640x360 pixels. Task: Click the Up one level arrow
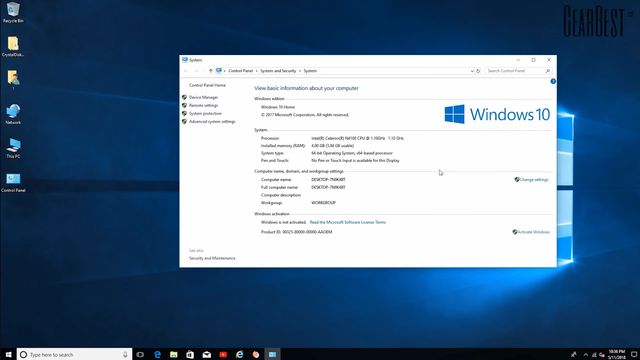pos(211,71)
